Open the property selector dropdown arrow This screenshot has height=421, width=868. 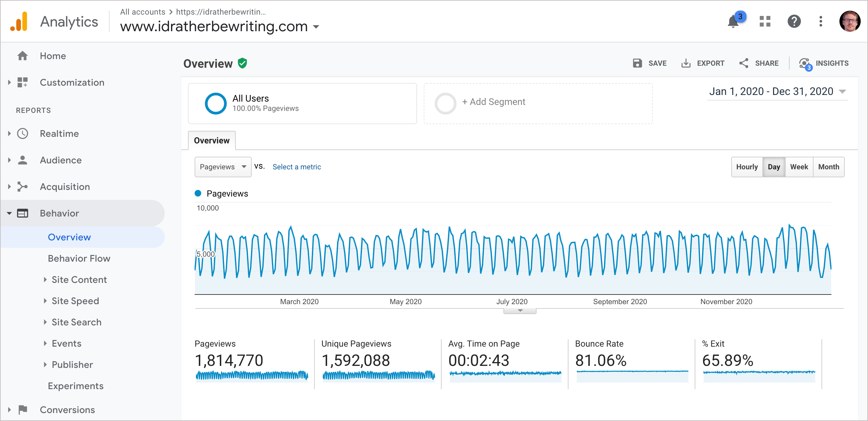(x=316, y=27)
